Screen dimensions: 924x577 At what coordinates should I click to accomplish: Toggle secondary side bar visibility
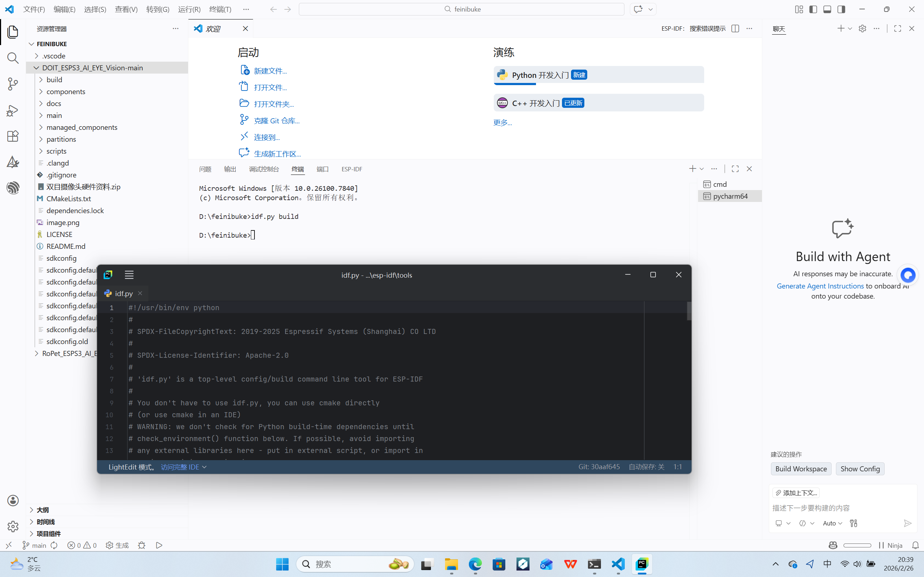coord(841,9)
